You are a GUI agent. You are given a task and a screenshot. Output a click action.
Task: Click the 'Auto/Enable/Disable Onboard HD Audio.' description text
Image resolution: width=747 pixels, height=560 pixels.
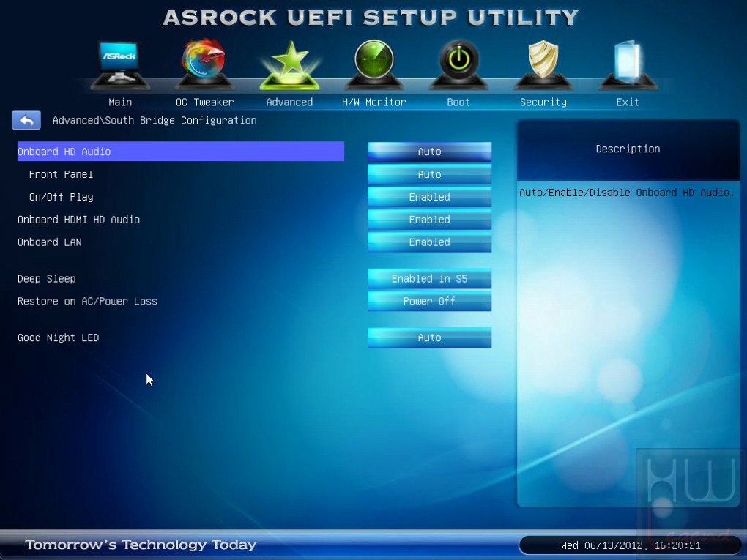pos(627,193)
